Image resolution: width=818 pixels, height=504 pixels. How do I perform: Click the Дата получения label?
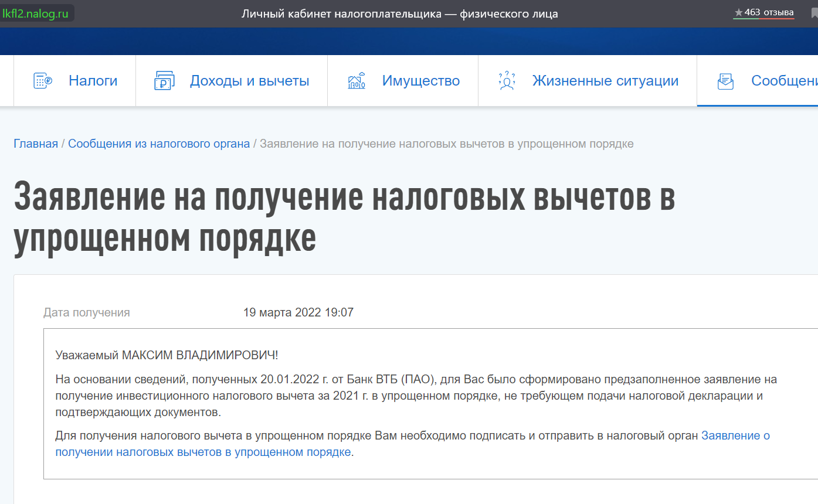tap(87, 312)
